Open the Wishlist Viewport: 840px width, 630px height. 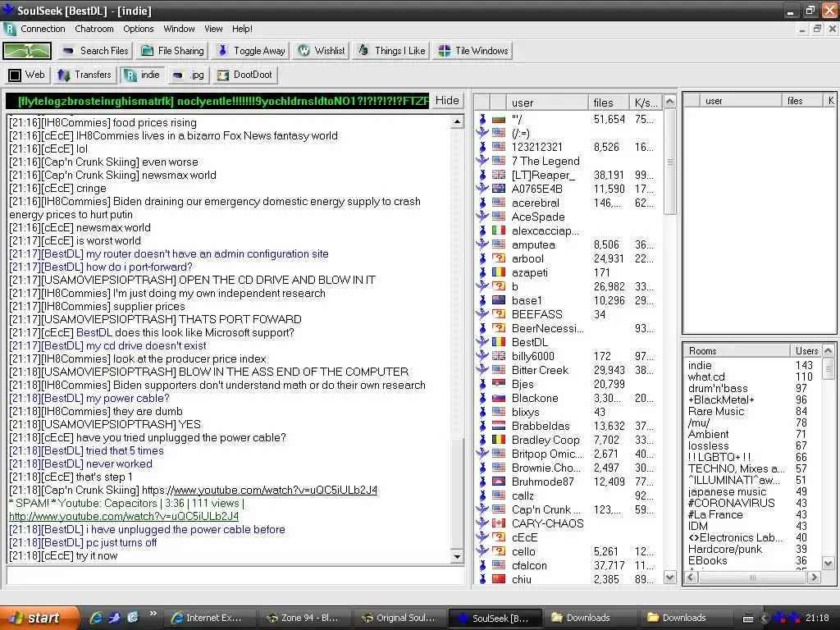pyautogui.click(x=322, y=51)
